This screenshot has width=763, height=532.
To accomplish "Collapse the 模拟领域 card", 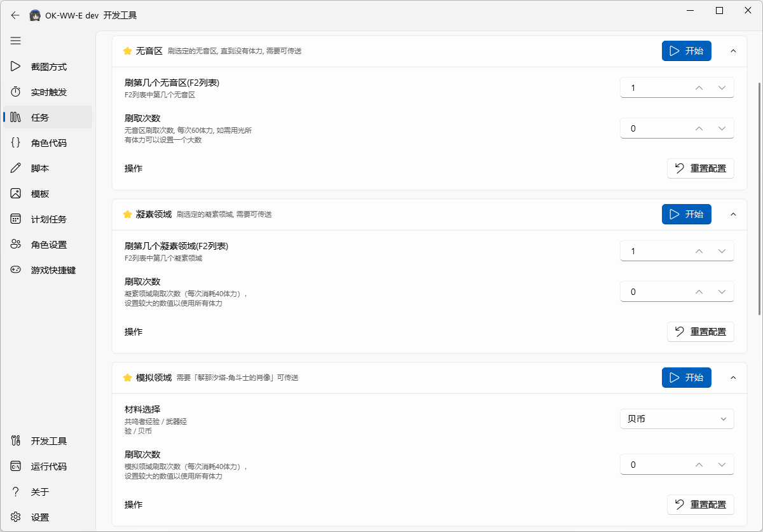I will [x=733, y=378].
